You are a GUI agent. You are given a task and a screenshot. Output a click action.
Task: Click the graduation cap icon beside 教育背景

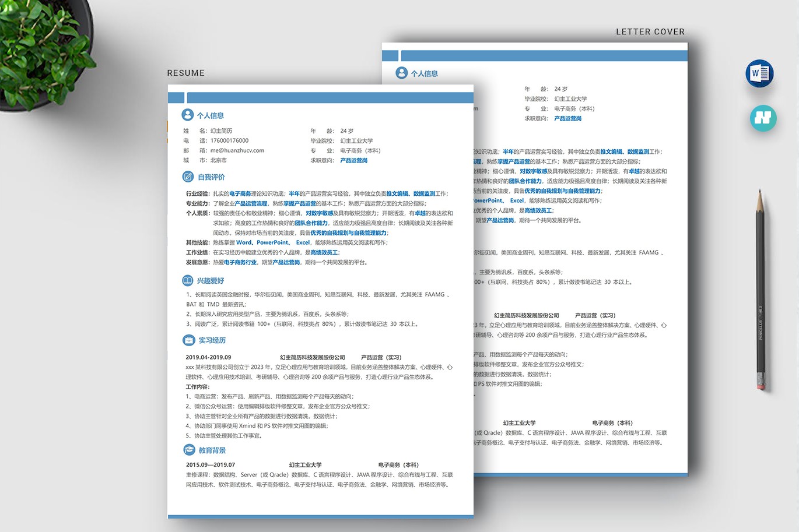(189, 450)
